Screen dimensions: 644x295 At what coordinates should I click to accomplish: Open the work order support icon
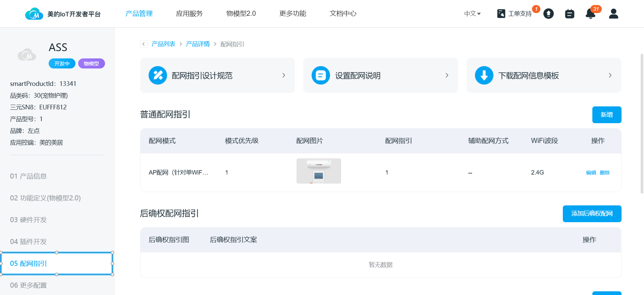click(501, 14)
